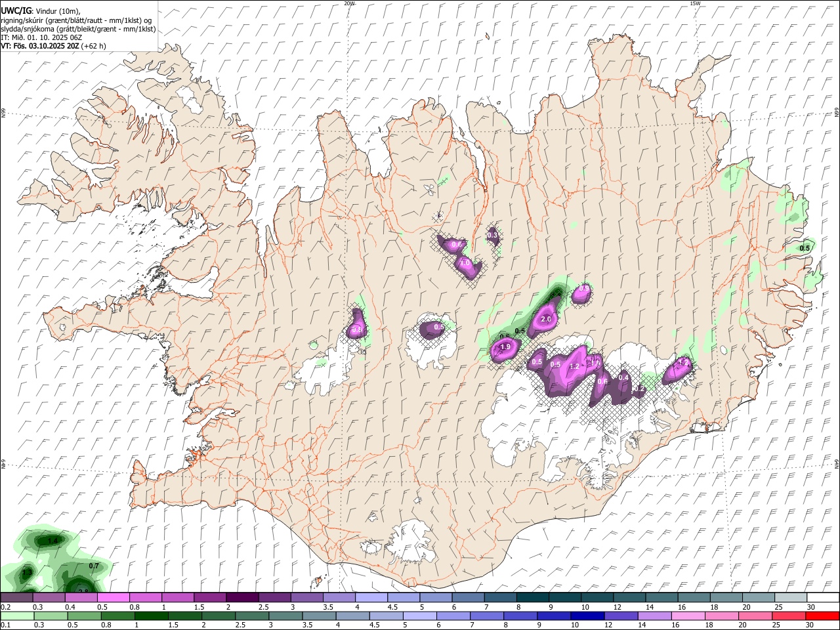This screenshot has width=840, height=630.
Task: Pick the upper legend swatch between 25 and 30
Action: [791, 597]
